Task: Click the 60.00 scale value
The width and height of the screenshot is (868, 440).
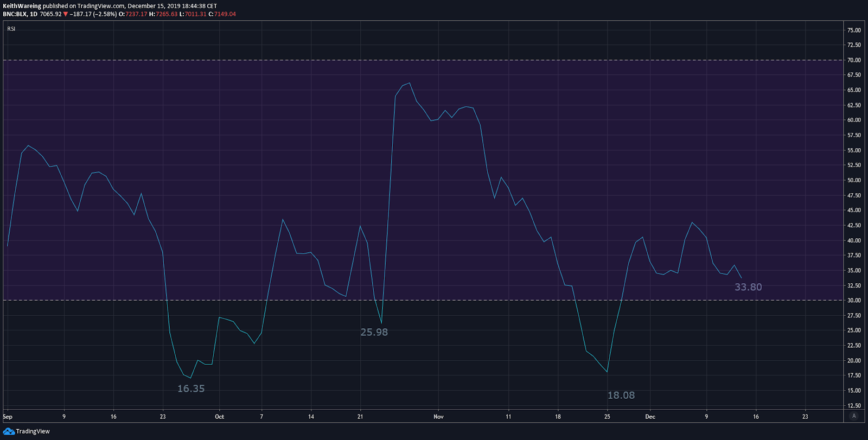Action: (x=854, y=120)
